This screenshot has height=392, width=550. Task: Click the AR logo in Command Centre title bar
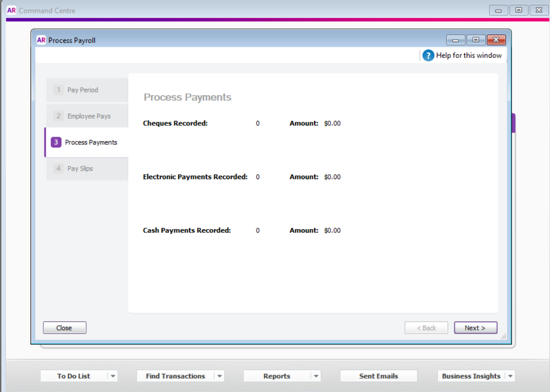[x=11, y=10]
